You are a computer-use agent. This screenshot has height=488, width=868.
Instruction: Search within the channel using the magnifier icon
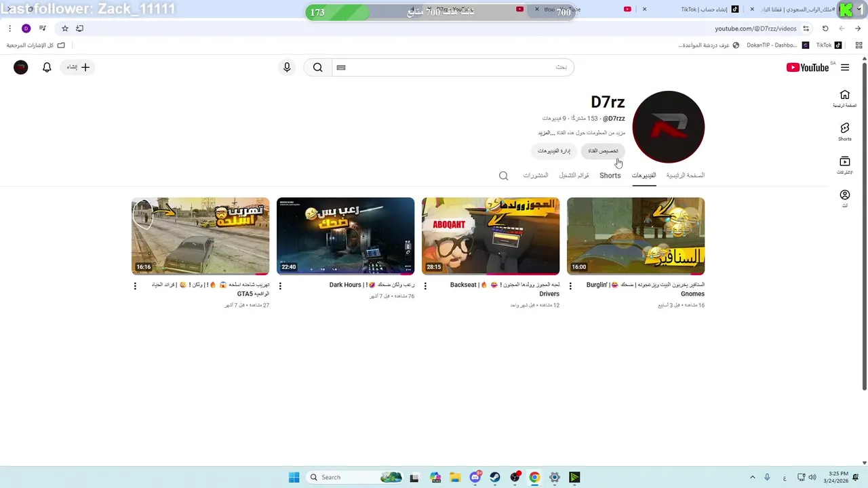click(503, 176)
